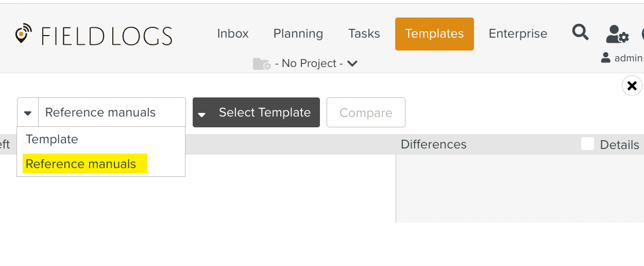Open the Tasks tab

tap(364, 34)
